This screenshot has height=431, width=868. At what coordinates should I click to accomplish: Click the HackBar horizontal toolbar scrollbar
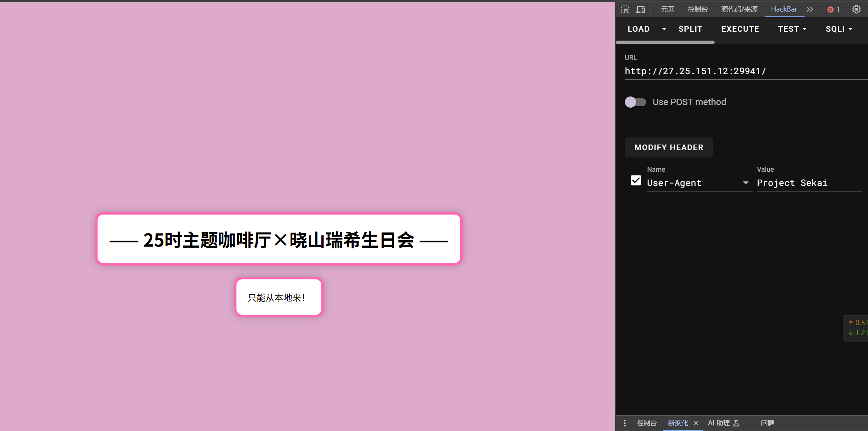[x=665, y=42]
